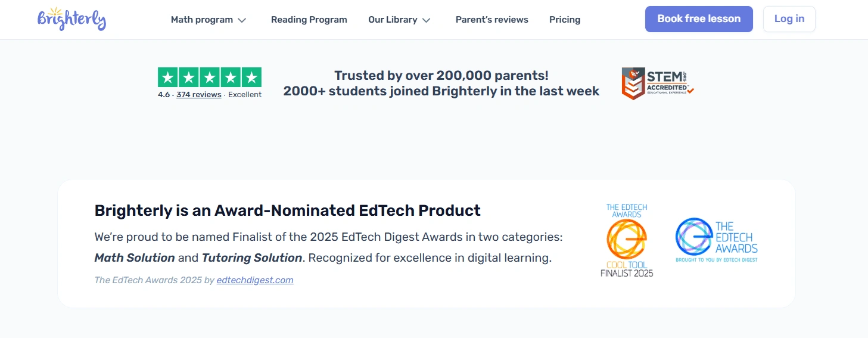Click the Trustpilot green stars rating
868x338 pixels.
click(x=210, y=77)
